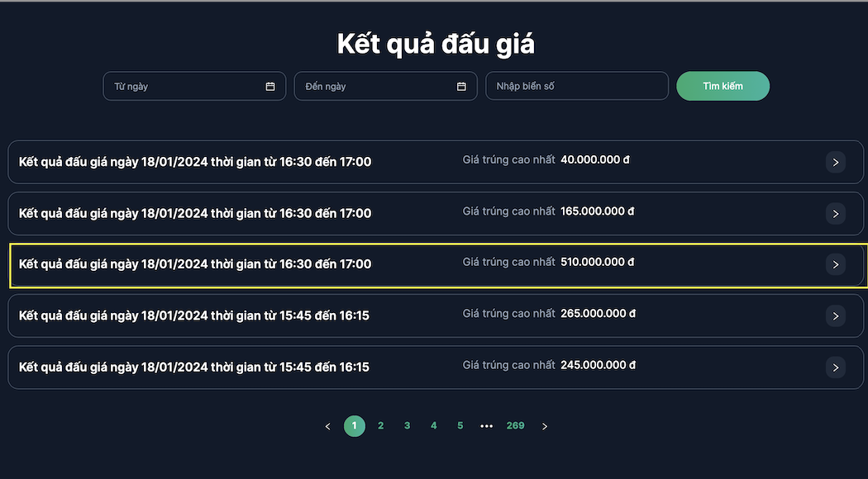Image resolution: width=868 pixels, height=479 pixels.
Task: Focus the Nhập biển số input
Action: (576, 87)
